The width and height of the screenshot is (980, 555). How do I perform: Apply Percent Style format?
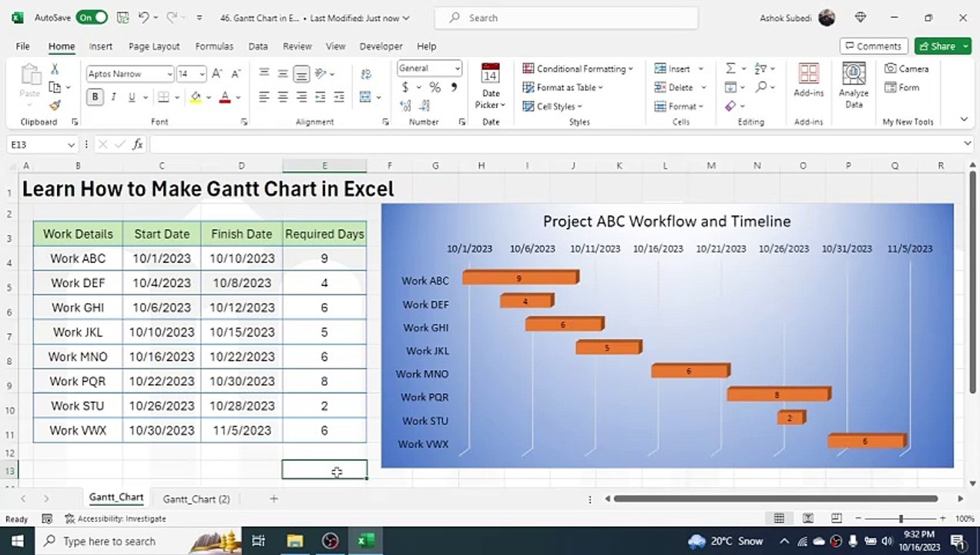pos(435,87)
